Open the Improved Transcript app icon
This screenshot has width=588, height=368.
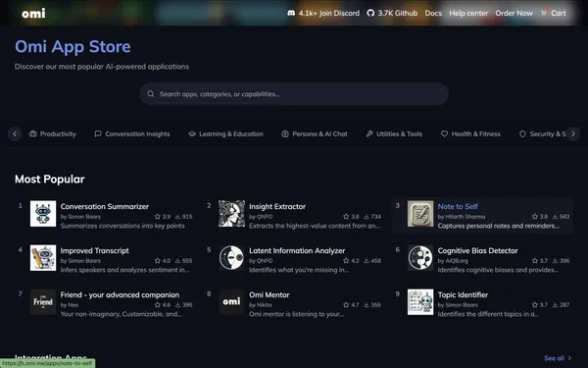coord(43,258)
